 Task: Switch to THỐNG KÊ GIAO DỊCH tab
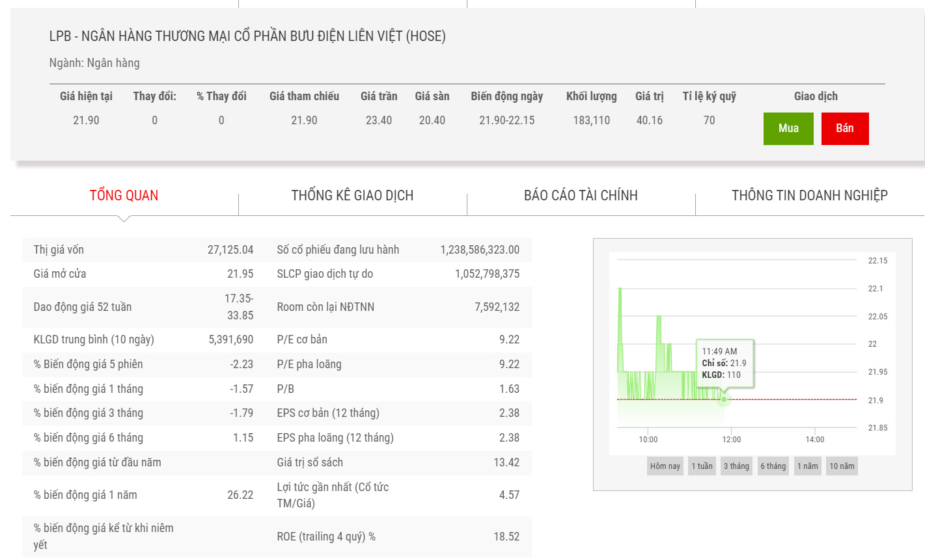[352, 195]
